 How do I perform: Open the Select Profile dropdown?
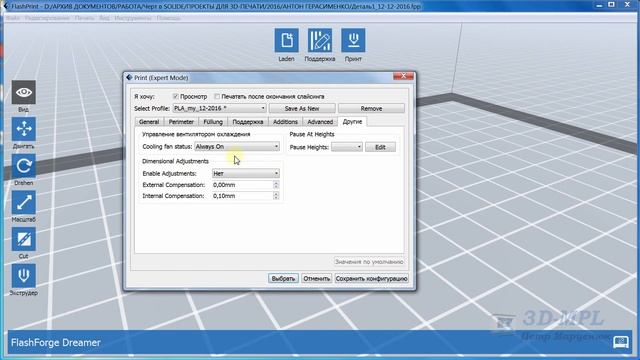click(220, 108)
